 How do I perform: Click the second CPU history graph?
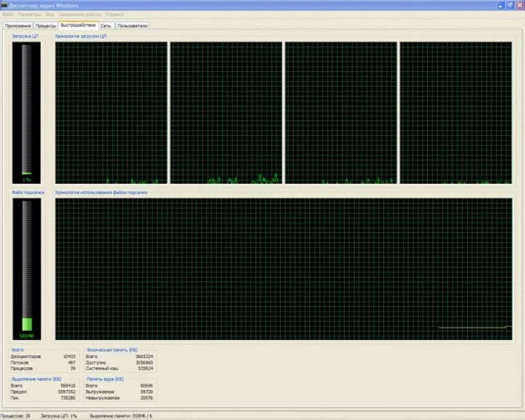click(x=226, y=112)
